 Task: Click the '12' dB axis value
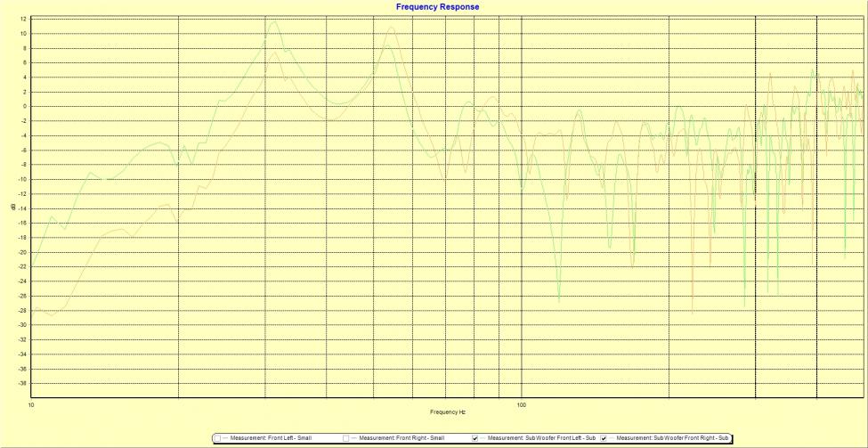(23, 19)
